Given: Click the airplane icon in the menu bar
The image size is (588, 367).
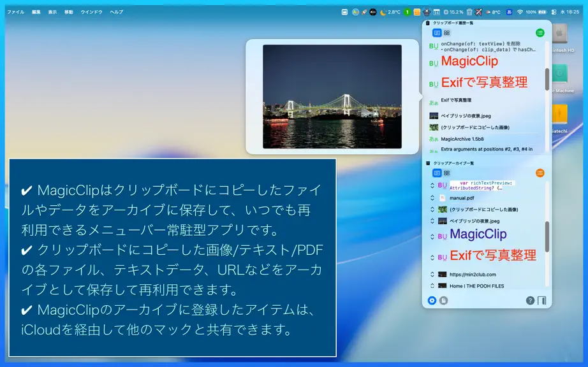Looking at the screenshot, I should pyautogui.click(x=478, y=12).
